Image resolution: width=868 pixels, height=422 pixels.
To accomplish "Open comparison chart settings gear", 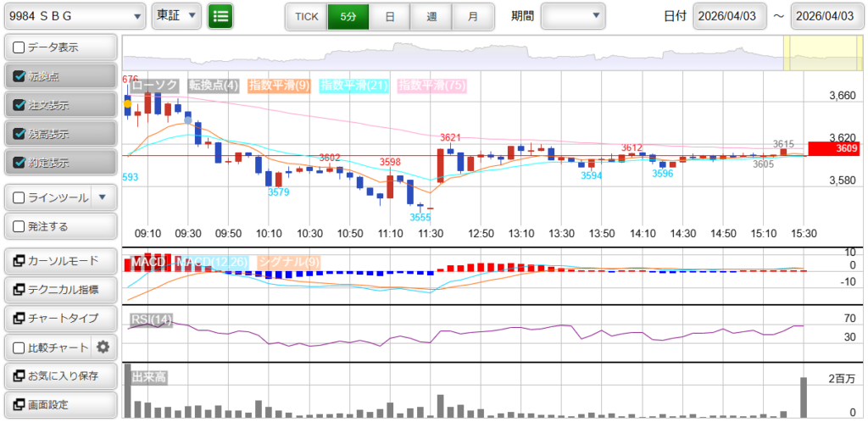I will point(103,347).
